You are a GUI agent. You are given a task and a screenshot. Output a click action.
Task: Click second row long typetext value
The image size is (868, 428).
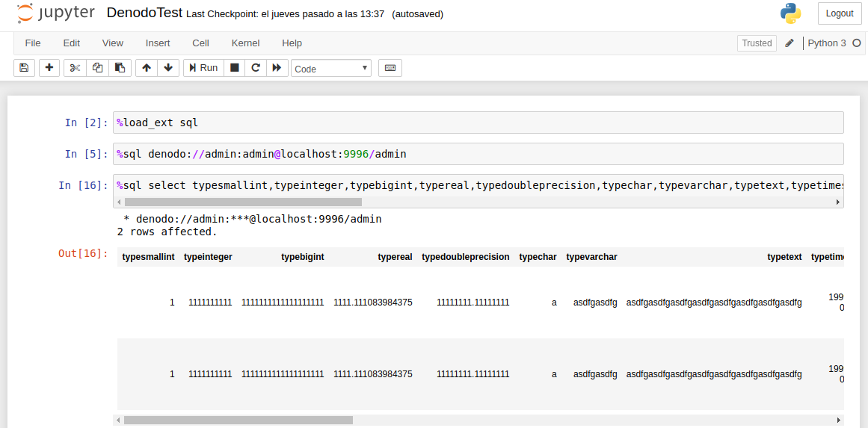(x=714, y=374)
